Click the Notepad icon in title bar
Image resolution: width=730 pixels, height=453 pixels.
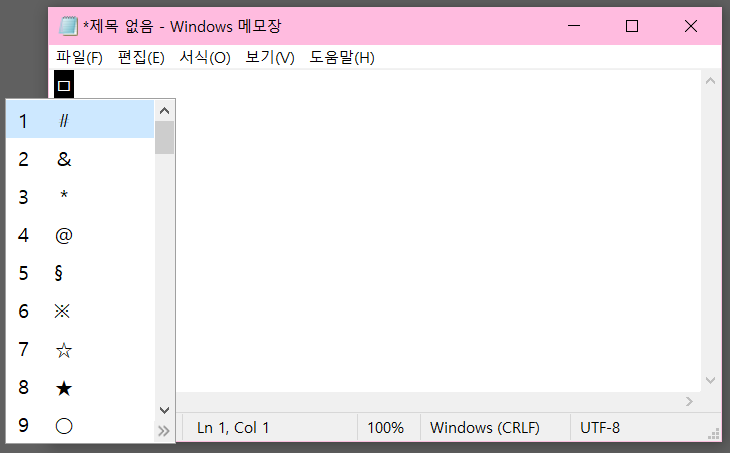tap(68, 26)
